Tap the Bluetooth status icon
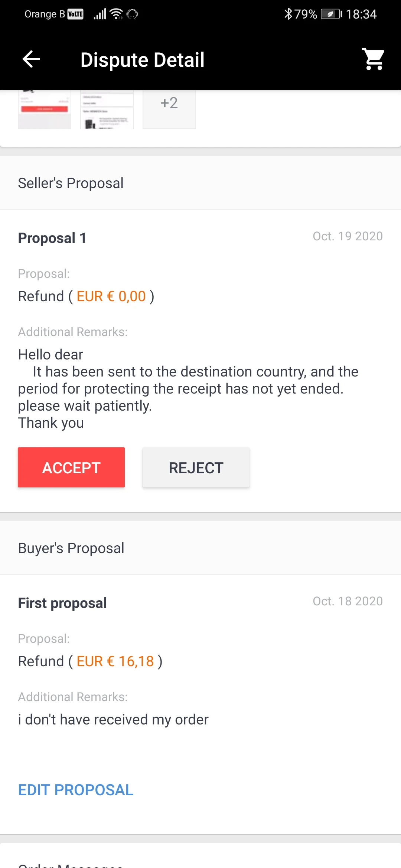The height and width of the screenshot is (868, 401). (288, 14)
